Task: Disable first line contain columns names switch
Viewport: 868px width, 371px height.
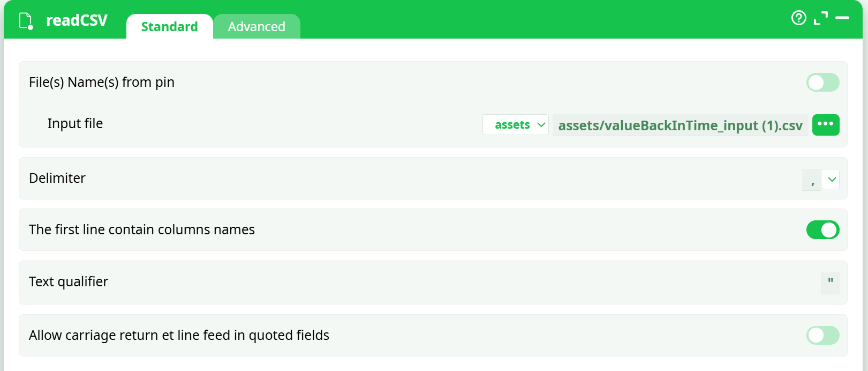Action: (x=822, y=230)
